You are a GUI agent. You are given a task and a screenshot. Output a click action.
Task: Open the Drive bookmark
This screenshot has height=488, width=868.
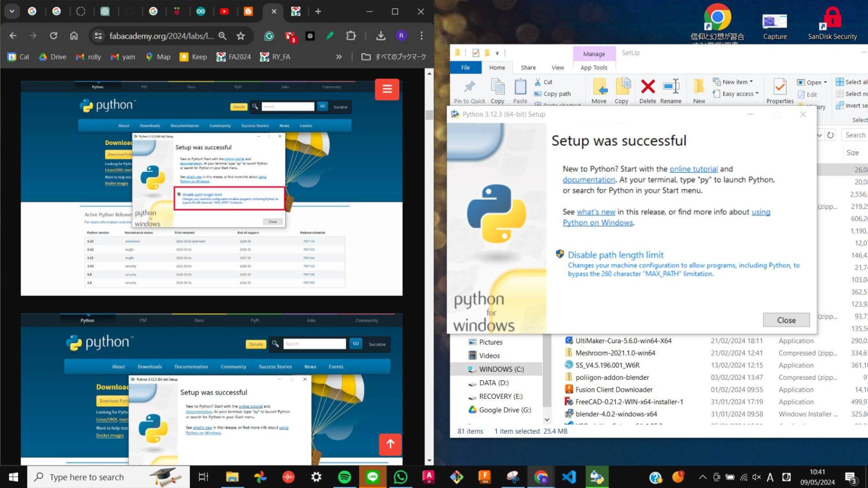click(53, 57)
